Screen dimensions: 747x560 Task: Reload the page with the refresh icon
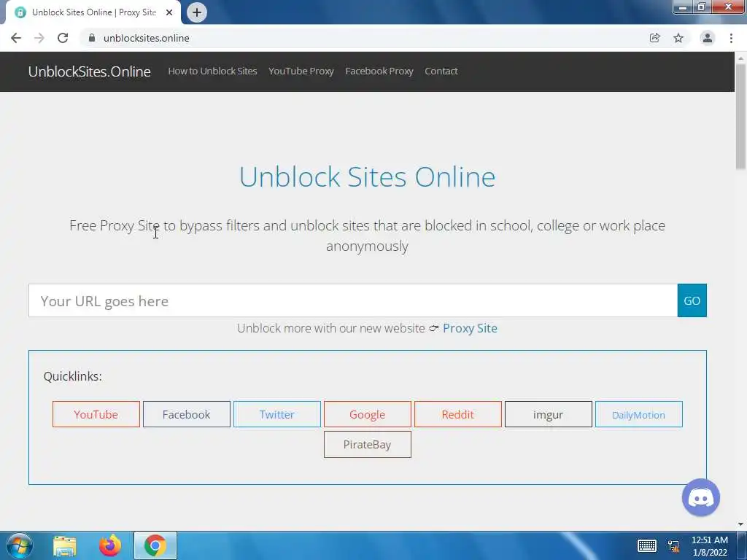point(63,38)
